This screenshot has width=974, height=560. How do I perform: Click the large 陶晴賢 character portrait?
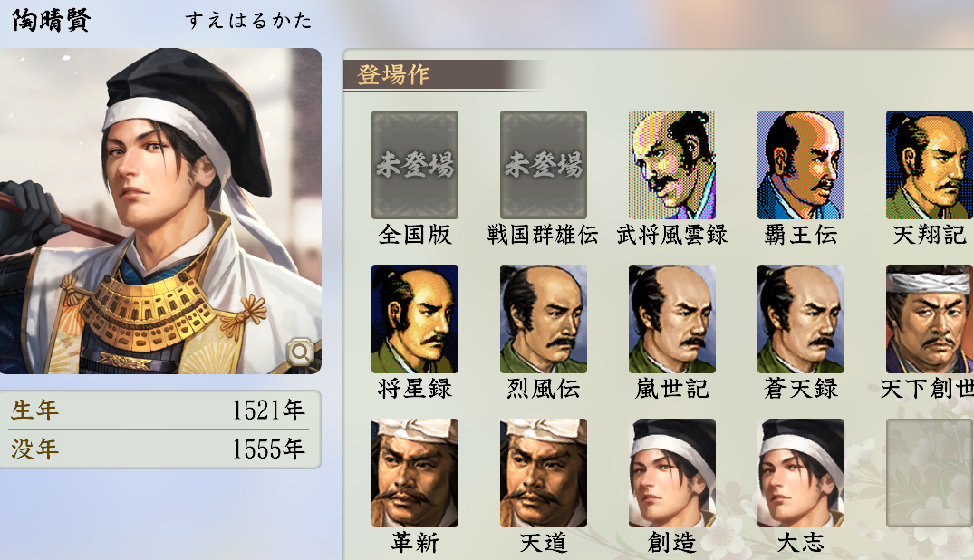pos(160,211)
